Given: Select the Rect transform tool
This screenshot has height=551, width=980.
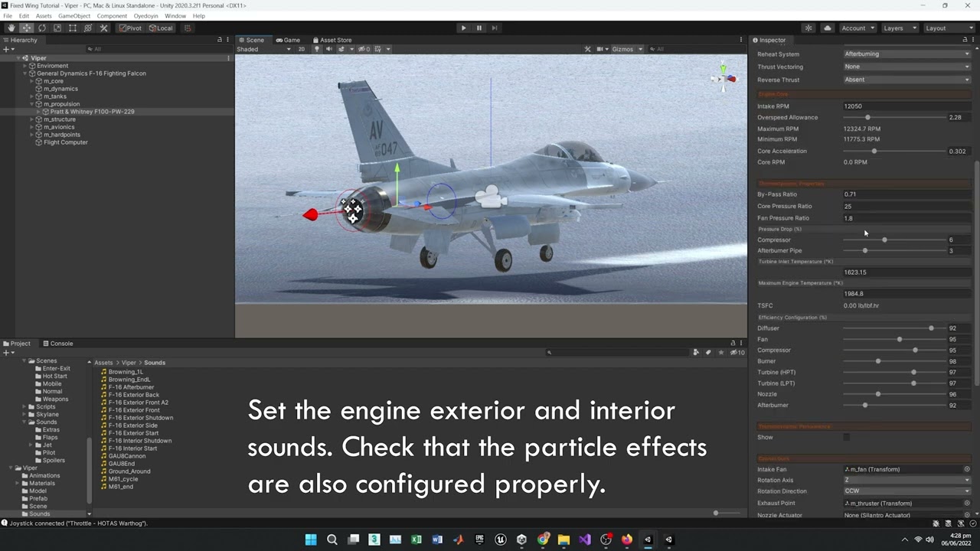Looking at the screenshot, I should [x=72, y=28].
